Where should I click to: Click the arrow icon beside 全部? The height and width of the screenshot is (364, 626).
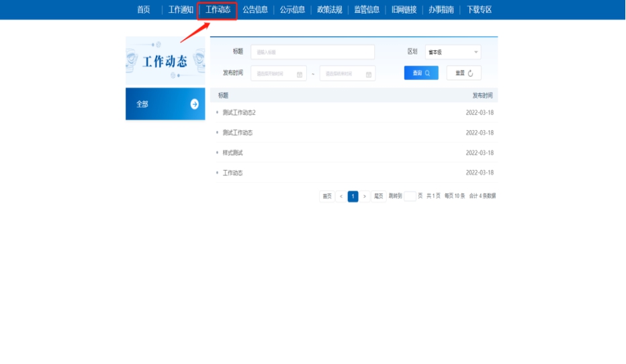194,104
